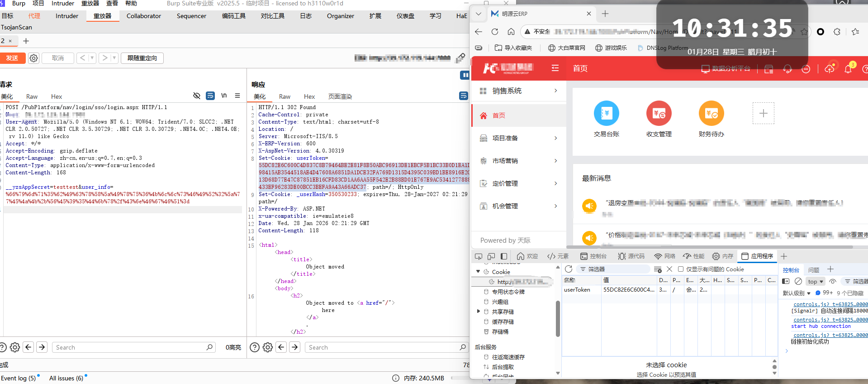Image resolution: width=868 pixels, height=384 pixels.
Task: Open the Sequencer tab in Burp
Action: [191, 16]
